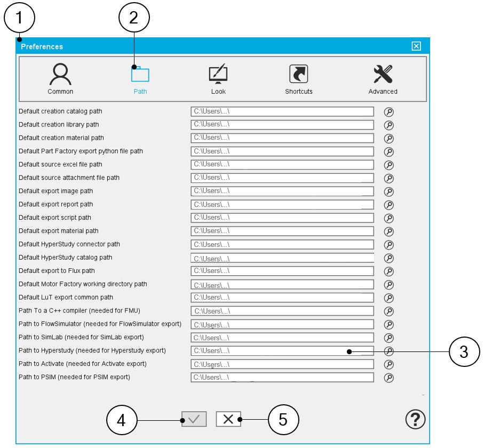Click the Path to Hyperstudy input field
Image resolution: width=484 pixels, height=448 pixels.
point(282,351)
